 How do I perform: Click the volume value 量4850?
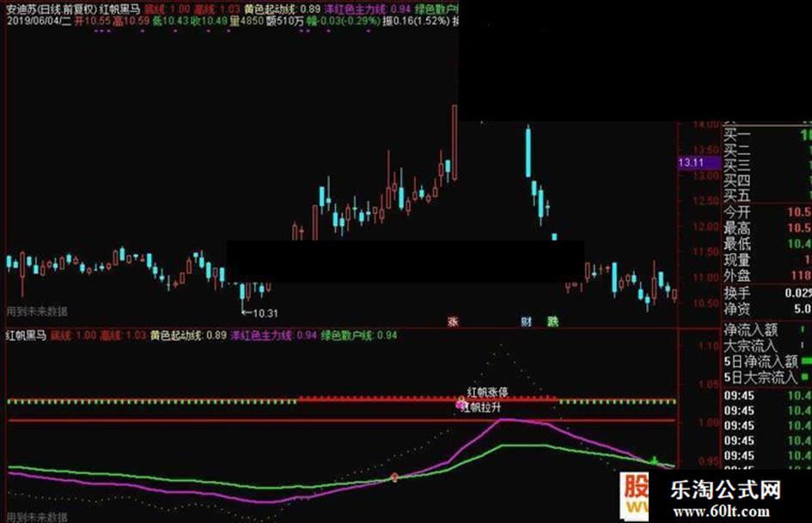247,21
